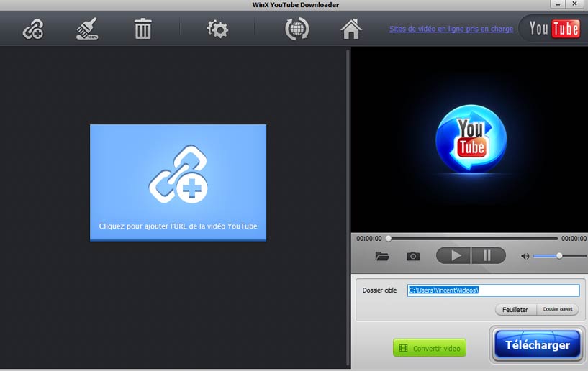
Task: Open 'Sites de vidéo en ligne pris en charge' link
Action: pyautogui.click(x=451, y=29)
